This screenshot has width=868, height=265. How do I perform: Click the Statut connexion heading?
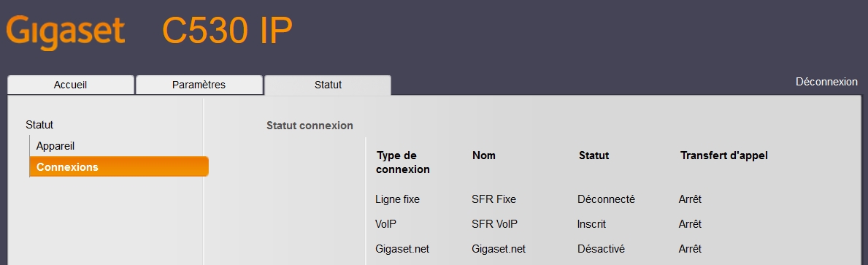click(x=310, y=126)
